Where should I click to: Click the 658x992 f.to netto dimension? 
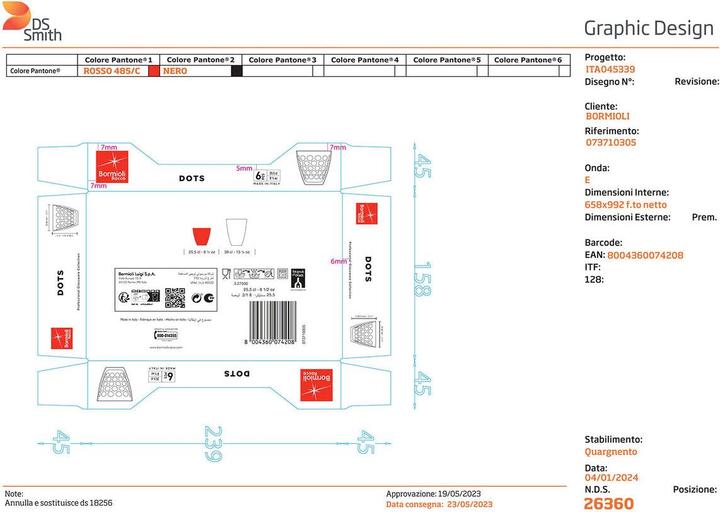625,205
